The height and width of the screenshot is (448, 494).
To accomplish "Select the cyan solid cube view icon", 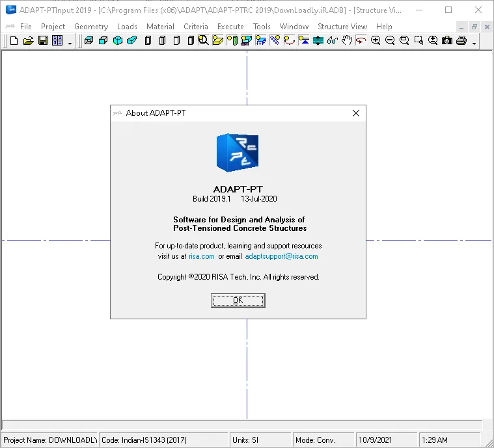I will pos(118,40).
